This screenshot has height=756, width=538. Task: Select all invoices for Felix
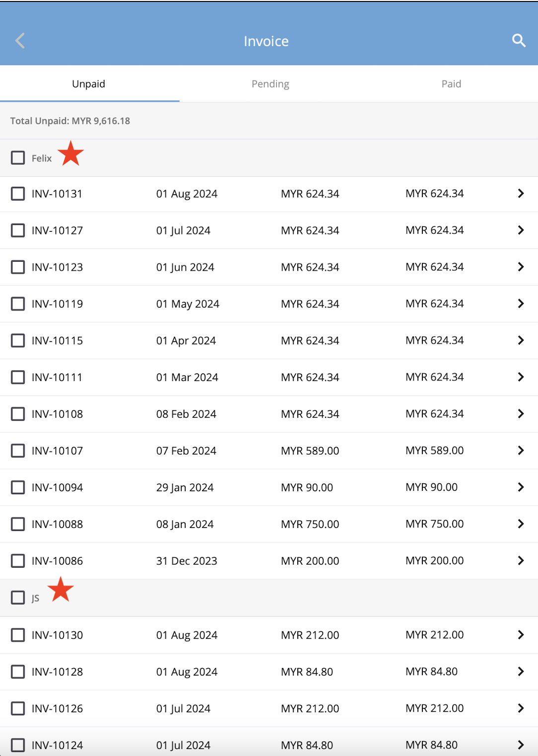(x=18, y=158)
